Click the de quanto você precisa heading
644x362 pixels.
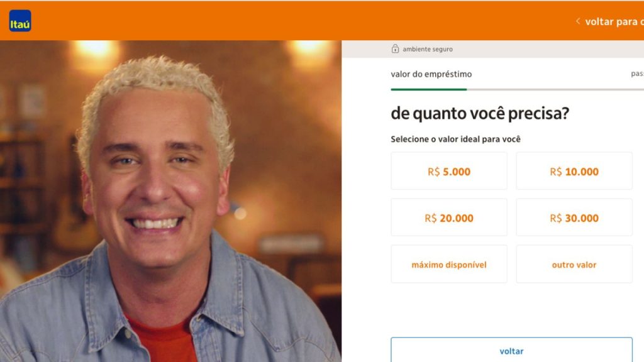(x=480, y=114)
